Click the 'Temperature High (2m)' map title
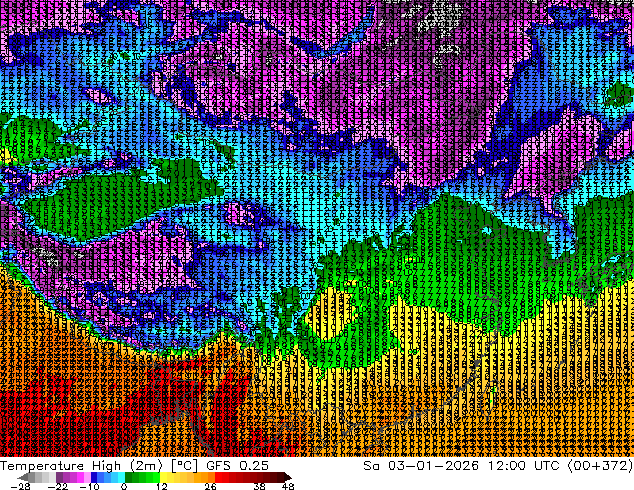 pyautogui.click(x=81, y=466)
